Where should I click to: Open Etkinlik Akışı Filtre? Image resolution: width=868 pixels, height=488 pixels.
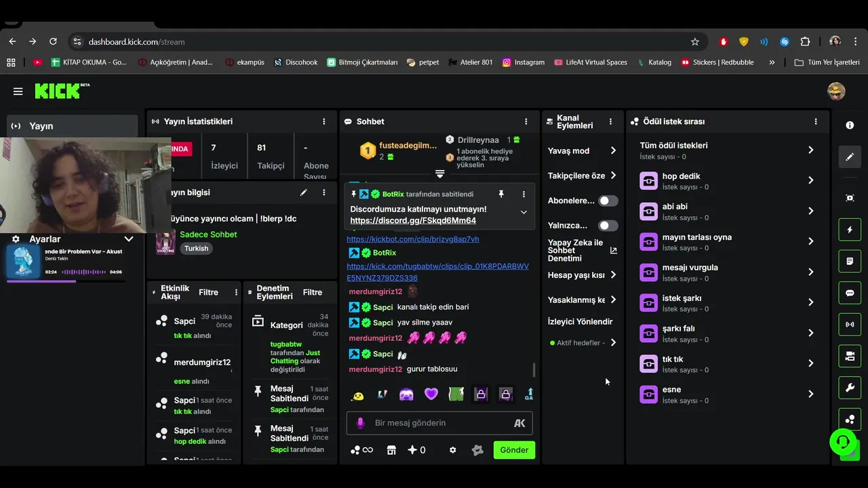click(208, 292)
